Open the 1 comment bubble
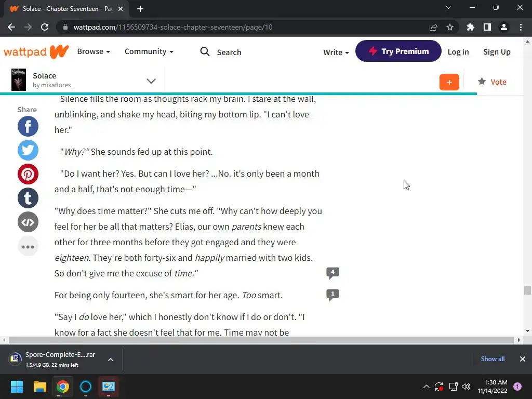This screenshot has width=532, height=399. (x=332, y=295)
